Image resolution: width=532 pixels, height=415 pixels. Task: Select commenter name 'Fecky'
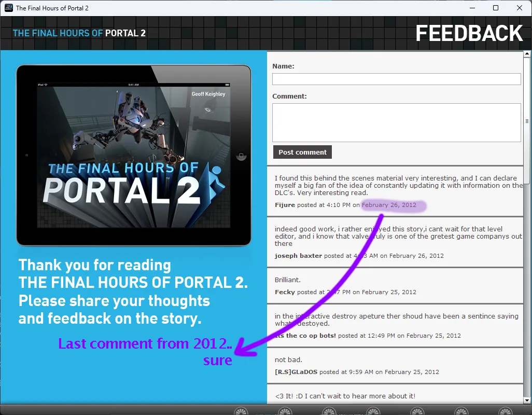point(285,292)
